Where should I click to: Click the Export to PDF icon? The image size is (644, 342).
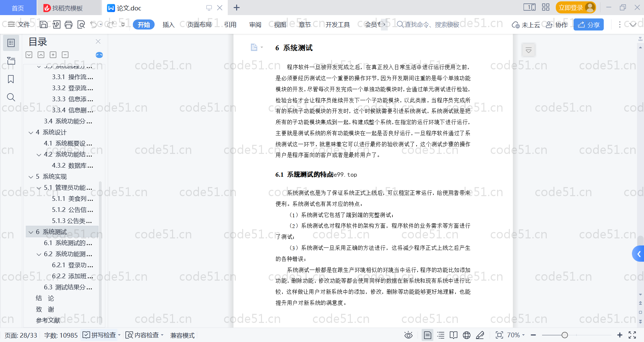point(56,24)
